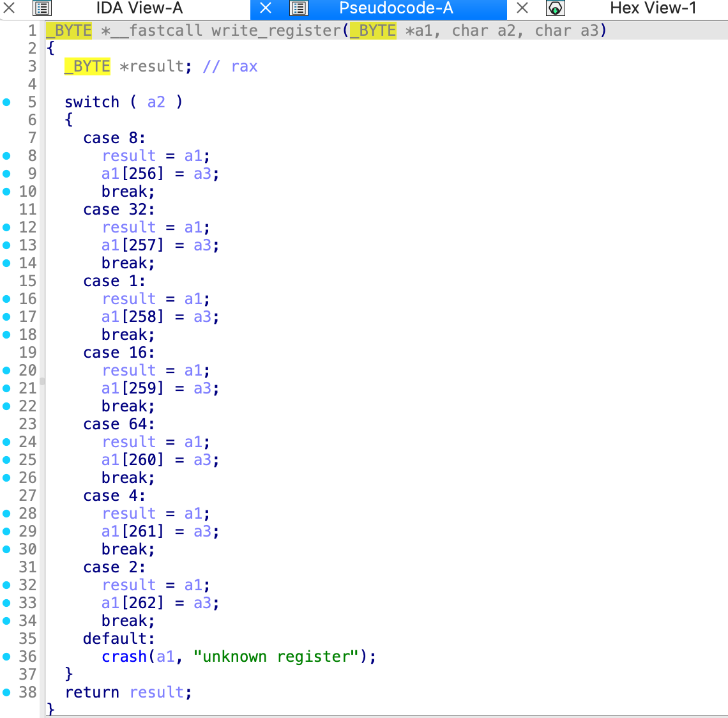Close the IDA View-A tab
728x718 pixels.
9,8
